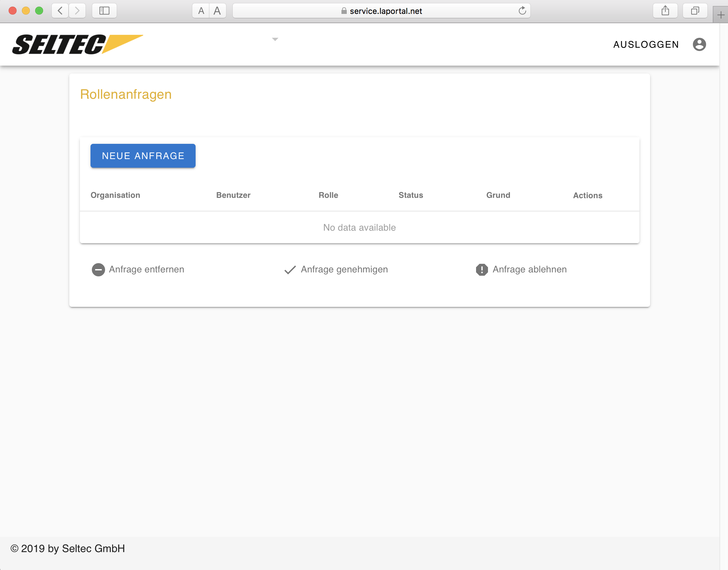728x570 pixels.
Task: Click the service.laportal.net address bar
Action: (381, 11)
